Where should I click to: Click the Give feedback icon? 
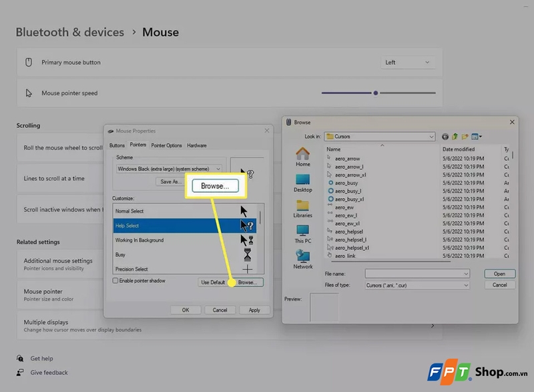point(20,373)
